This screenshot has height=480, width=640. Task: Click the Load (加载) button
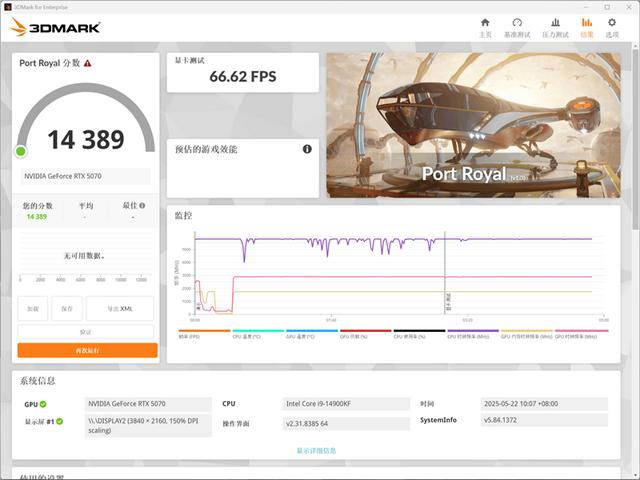tap(33, 309)
